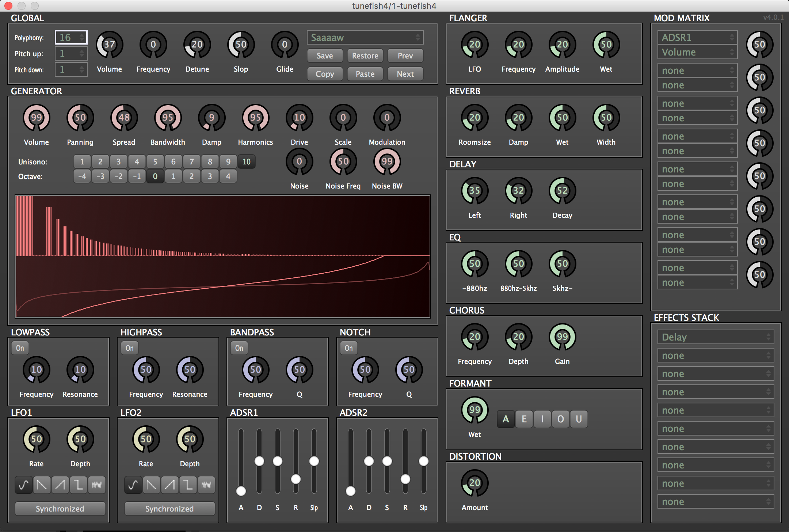Select Unisono voice count 5

point(155,161)
